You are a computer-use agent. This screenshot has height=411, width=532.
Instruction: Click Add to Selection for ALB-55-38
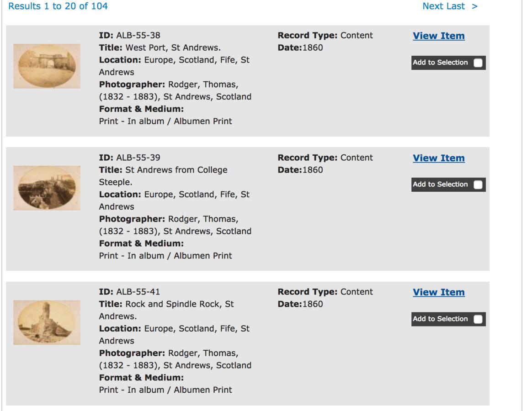(x=440, y=63)
